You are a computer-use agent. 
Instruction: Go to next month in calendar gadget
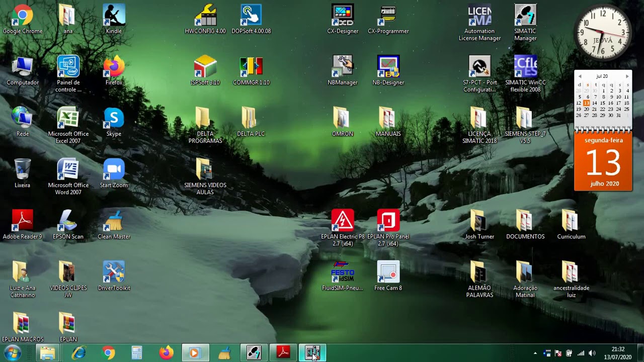627,76
